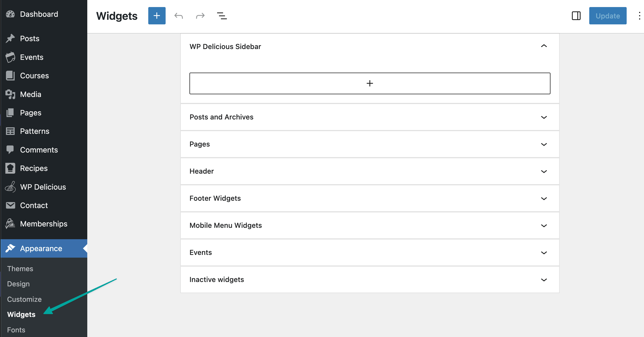This screenshot has width=644, height=337.
Task: Open Events in admin sidebar
Action: (x=32, y=57)
